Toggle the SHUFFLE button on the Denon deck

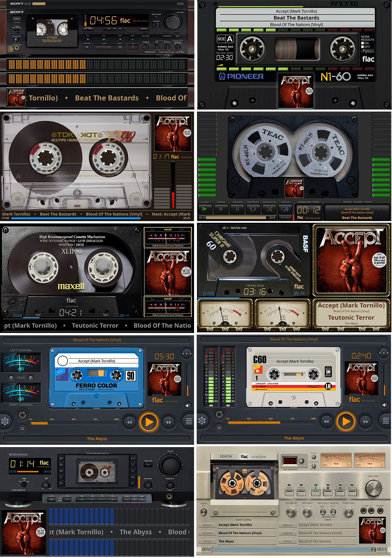[x=352, y=493]
